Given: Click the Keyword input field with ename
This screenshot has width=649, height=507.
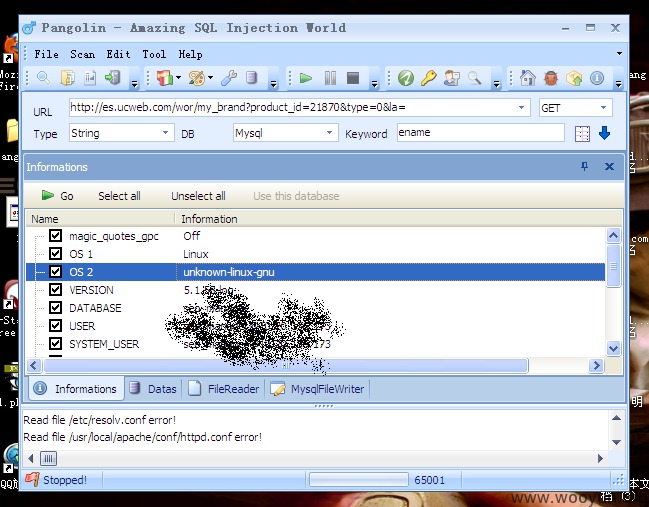Looking at the screenshot, I should coord(481,132).
